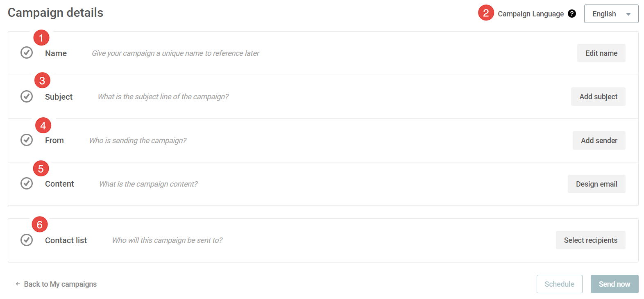The image size is (644, 299).
Task: Click the Campaign Language label
Action: pyautogui.click(x=531, y=14)
